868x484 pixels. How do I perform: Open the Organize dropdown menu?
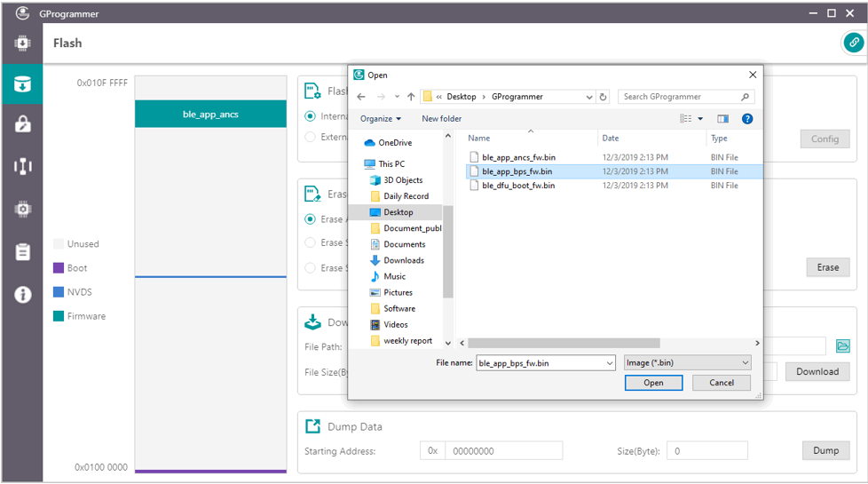[380, 118]
